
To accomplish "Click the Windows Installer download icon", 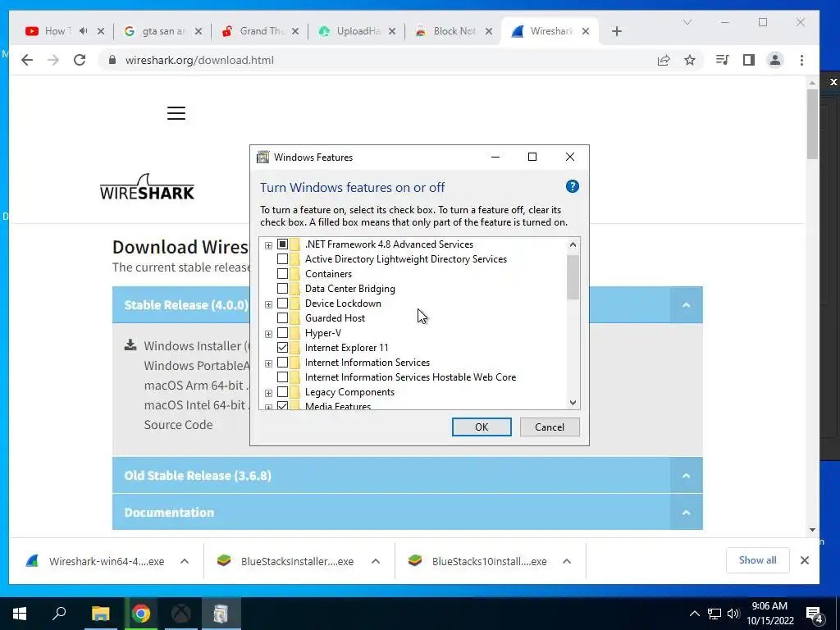I will coord(130,345).
